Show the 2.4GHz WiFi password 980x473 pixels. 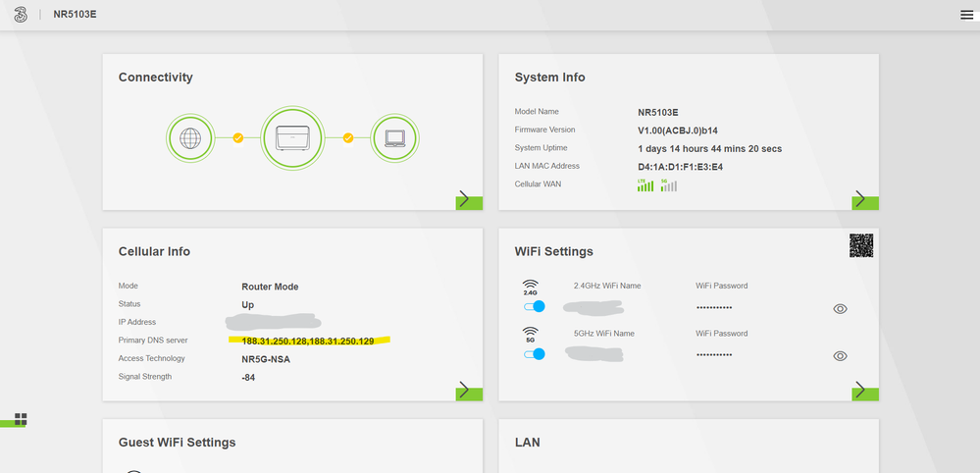[x=840, y=309]
